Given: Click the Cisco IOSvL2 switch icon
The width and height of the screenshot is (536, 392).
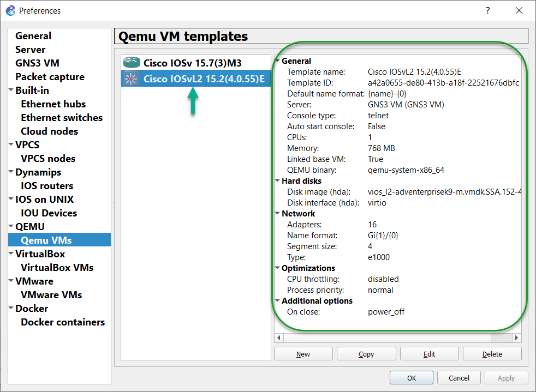Looking at the screenshot, I should coord(130,79).
